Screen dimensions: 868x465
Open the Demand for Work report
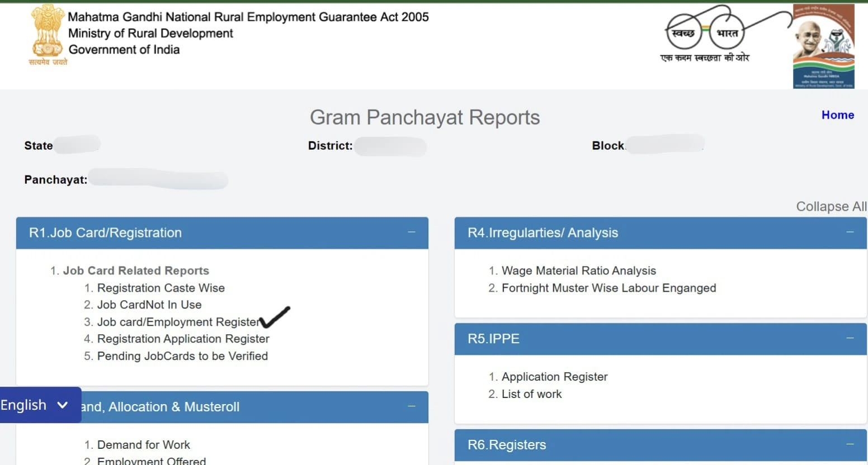click(143, 445)
